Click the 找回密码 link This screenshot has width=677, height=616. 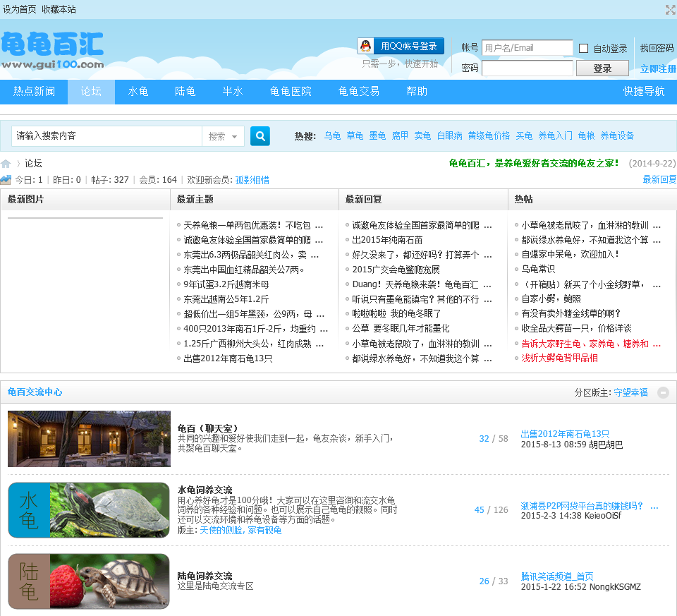click(x=657, y=49)
